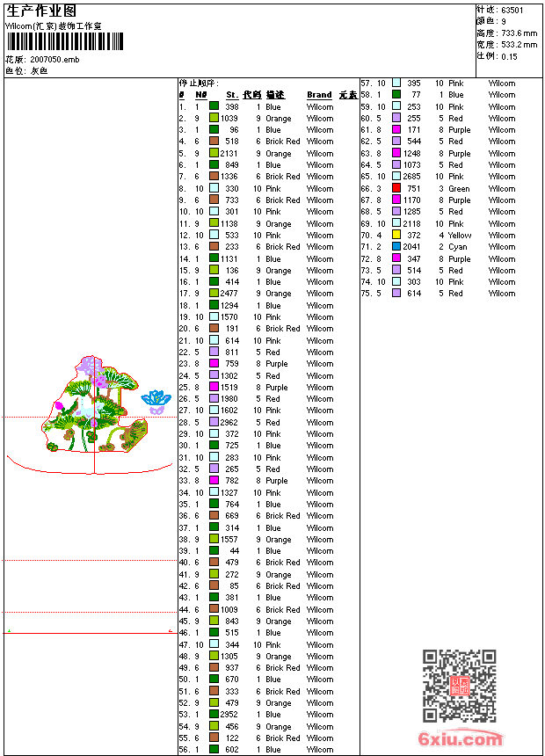This screenshot has height=756, width=545.
Task: Click the height value 733.6 mm
Action: (x=520, y=33)
